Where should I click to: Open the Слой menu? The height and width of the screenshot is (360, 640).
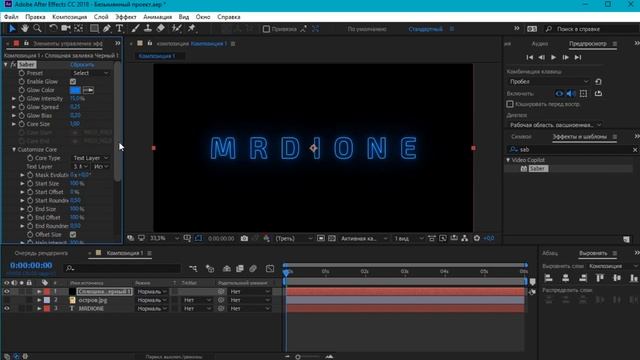tap(101, 17)
